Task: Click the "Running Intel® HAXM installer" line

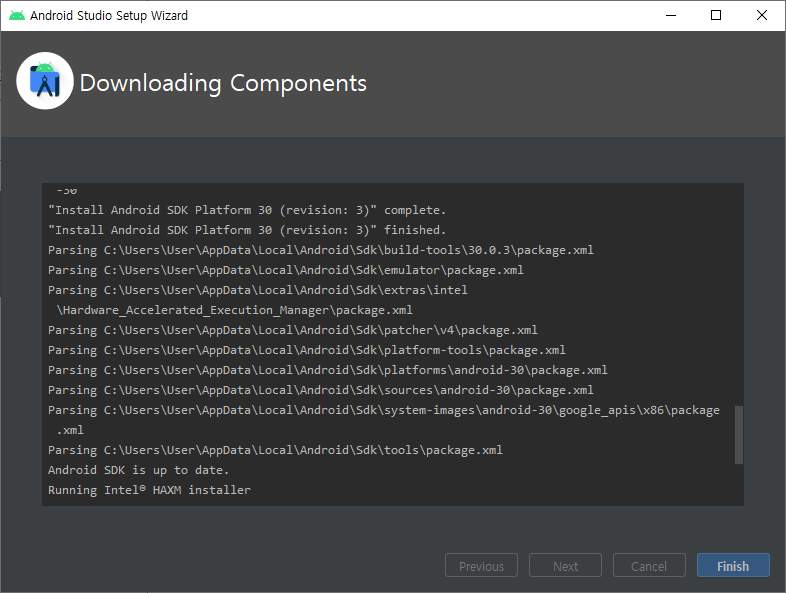Action: pyautogui.click(x=149, y=490)
